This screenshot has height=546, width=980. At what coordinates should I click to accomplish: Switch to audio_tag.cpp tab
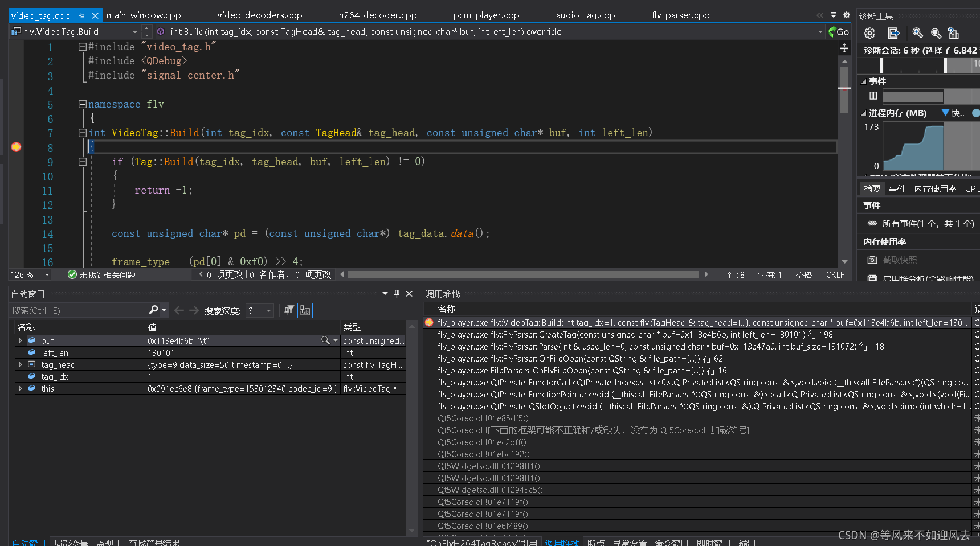point(586,15)
